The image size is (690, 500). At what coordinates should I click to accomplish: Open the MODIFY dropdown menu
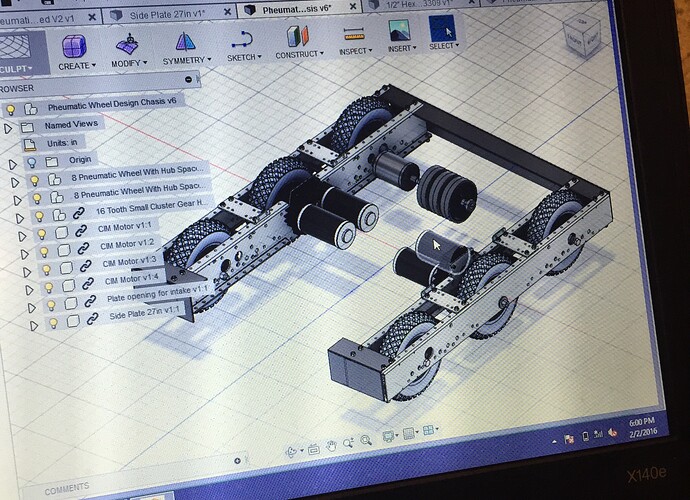pos(129,63)
